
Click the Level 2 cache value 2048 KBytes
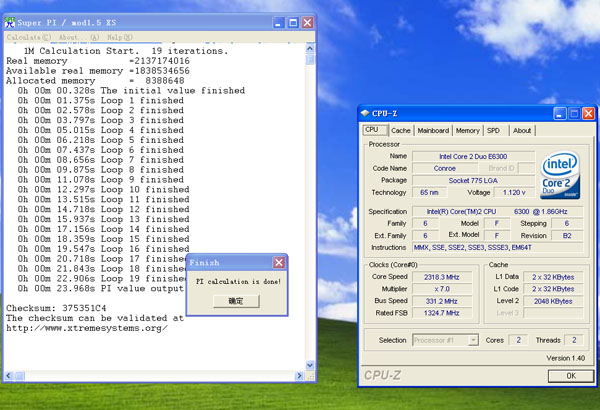click(553, 301)
